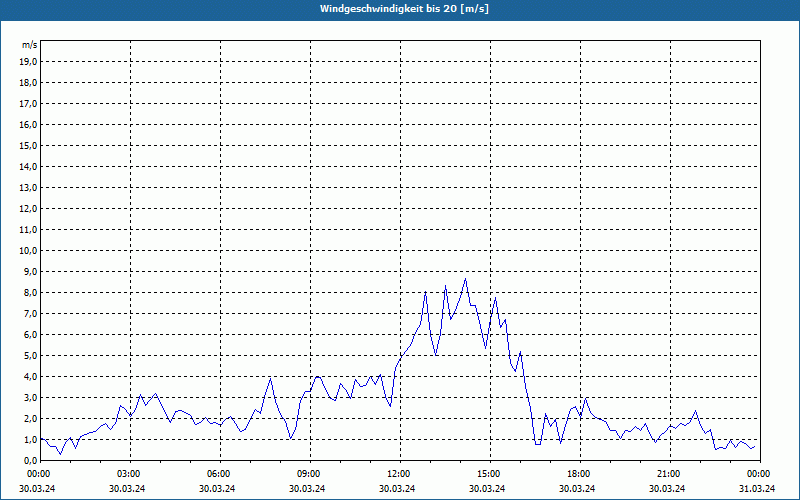Select the 3,0 y-axis value
800x500 pixels.
pyautogui.click(x=30, y=397)
